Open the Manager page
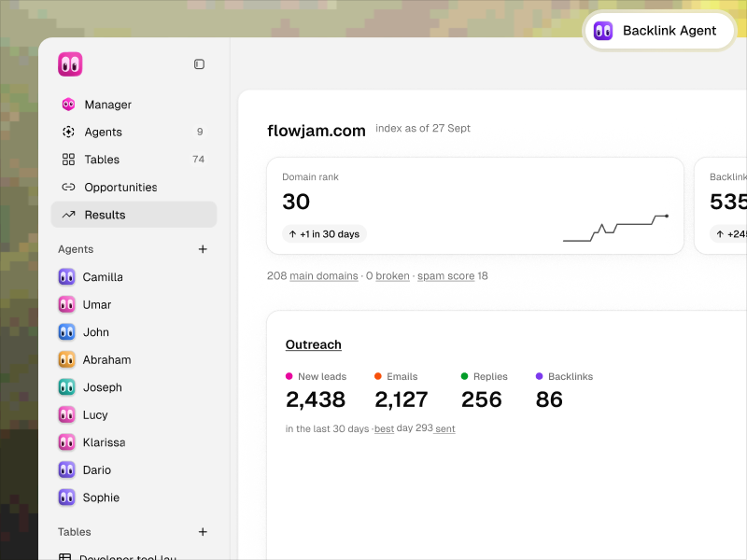The width and height of the screenshot is (747, 560). coord(134,105)
